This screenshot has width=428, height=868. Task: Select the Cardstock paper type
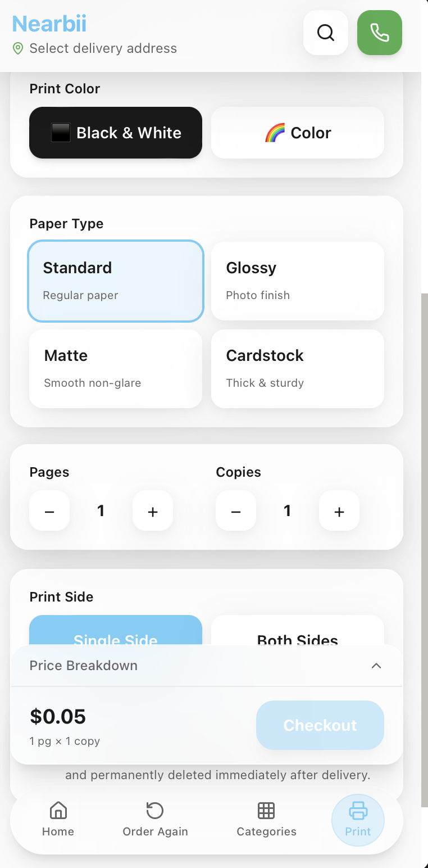[297, 368]
